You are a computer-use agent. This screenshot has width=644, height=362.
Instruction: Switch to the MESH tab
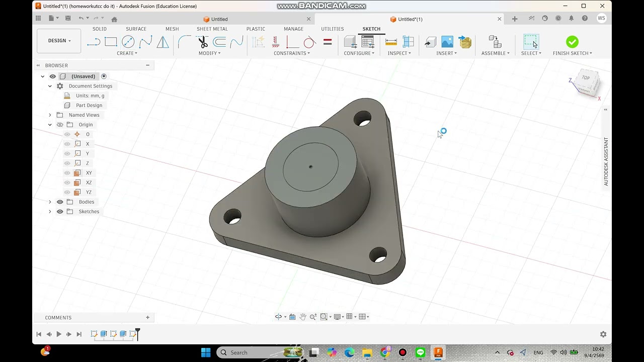pos(172,29)
